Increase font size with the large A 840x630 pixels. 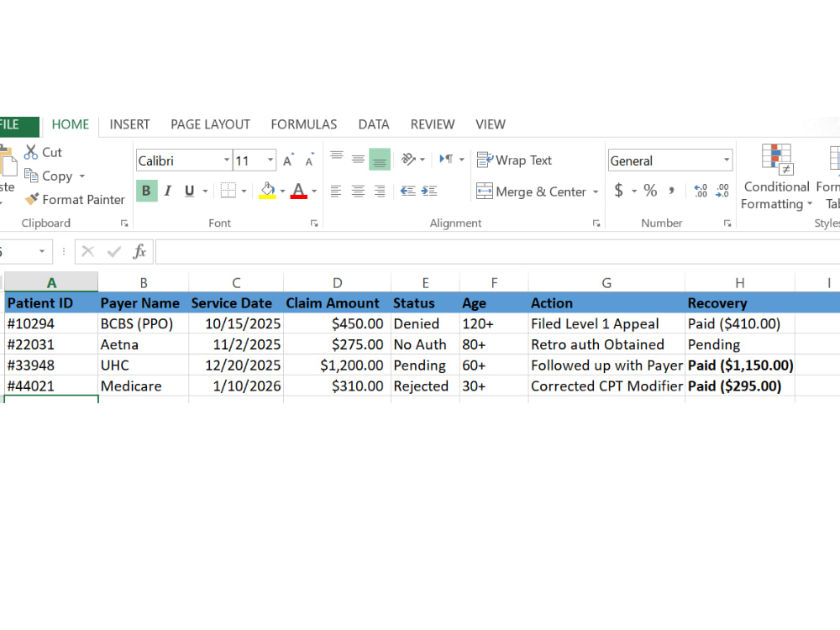click(288, 160)
